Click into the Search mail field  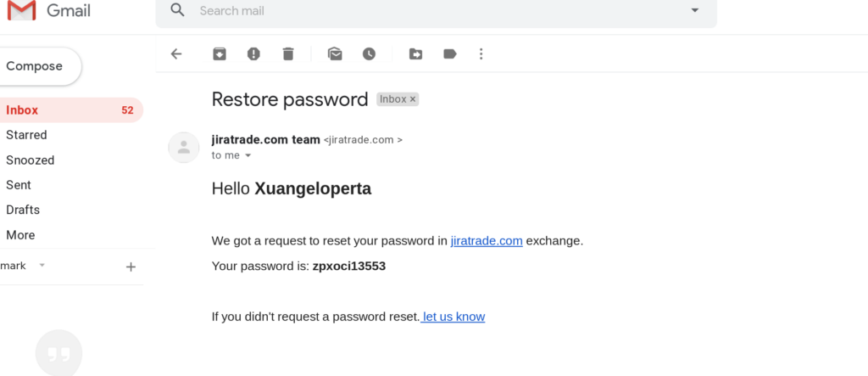coord(424,11)
